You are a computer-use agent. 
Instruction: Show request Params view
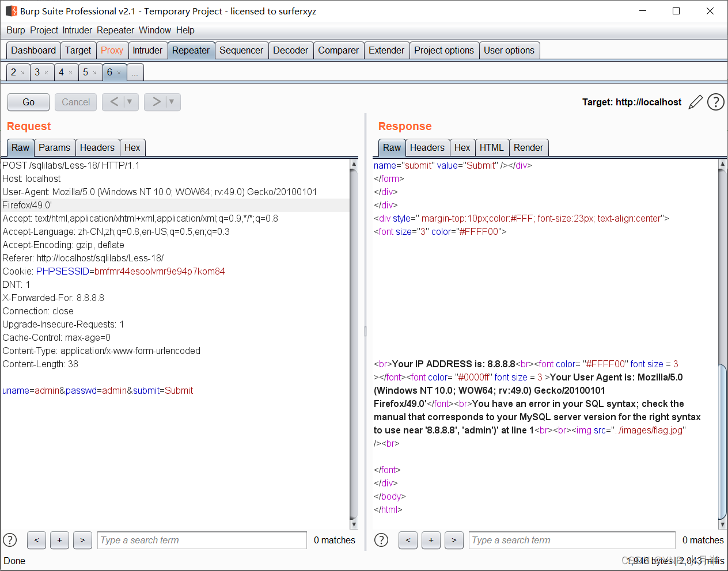54,147
